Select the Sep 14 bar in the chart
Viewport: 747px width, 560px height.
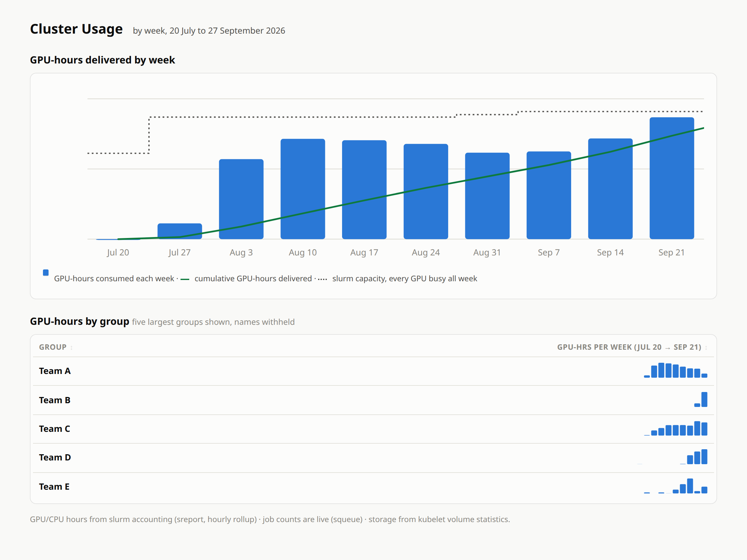click(x=610, y=189)
